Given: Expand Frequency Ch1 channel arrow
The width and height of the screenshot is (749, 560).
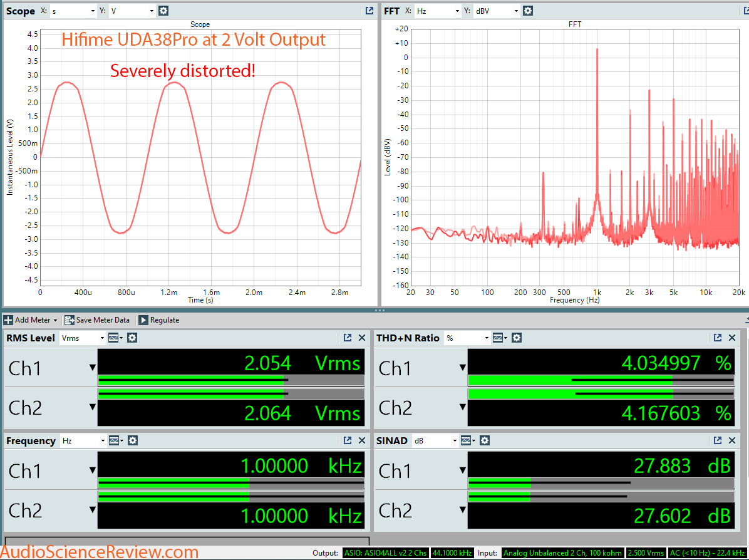Looking at the screenshot, I should point(92,470).
